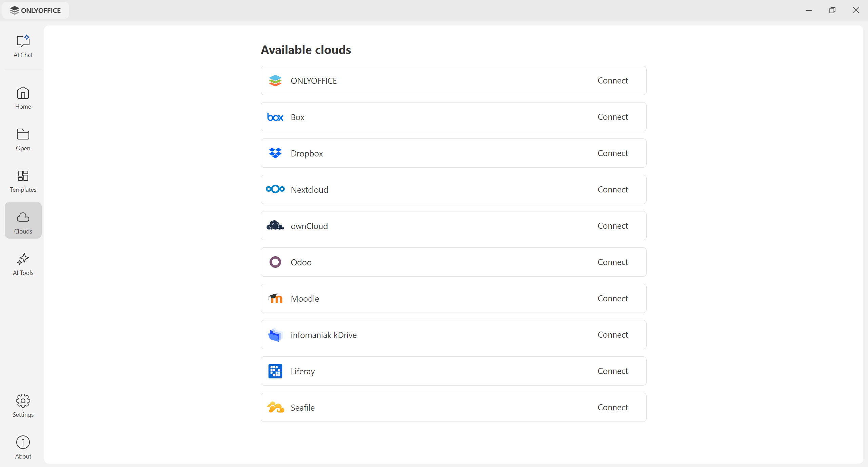This screenshot has height=467, width=868.
Task: Connect to Nextcloud
Action: click(x=613, y=189)
